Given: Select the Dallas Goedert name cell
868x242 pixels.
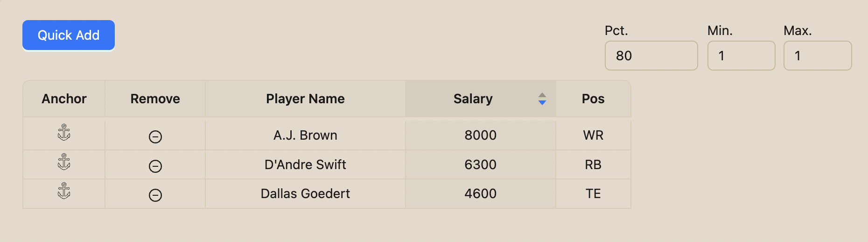Looking at the screenshot, I should tap(305, 194).
